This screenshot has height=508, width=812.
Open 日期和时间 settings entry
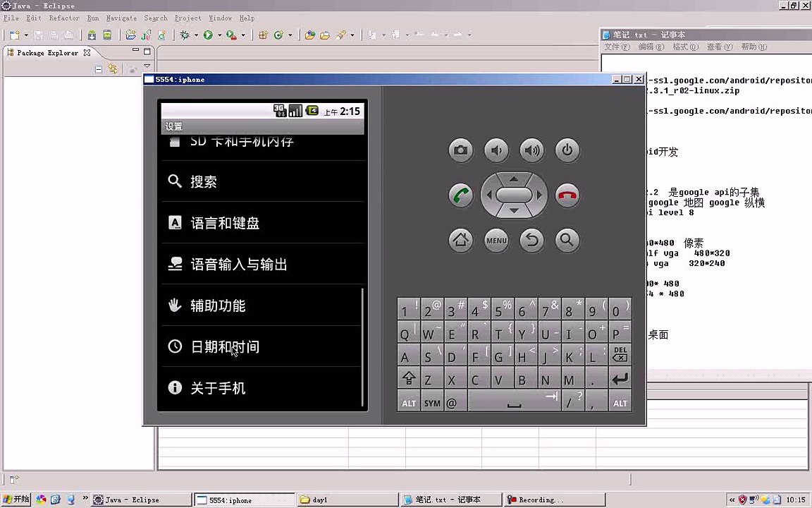tap(262, 347)
